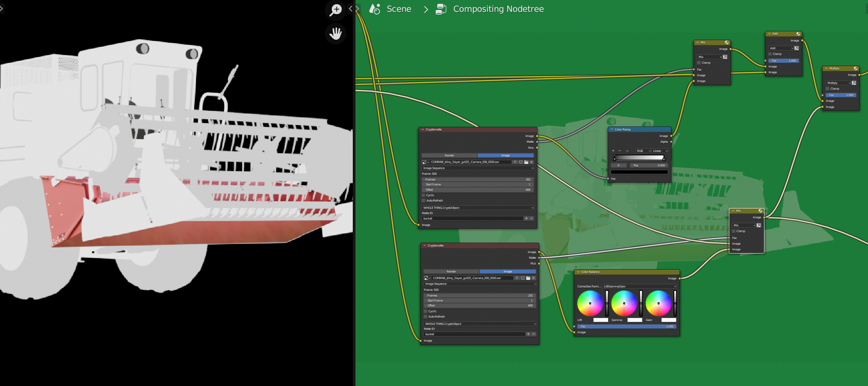Click Scene in the breadcrumb path

(x=399, y=9)
